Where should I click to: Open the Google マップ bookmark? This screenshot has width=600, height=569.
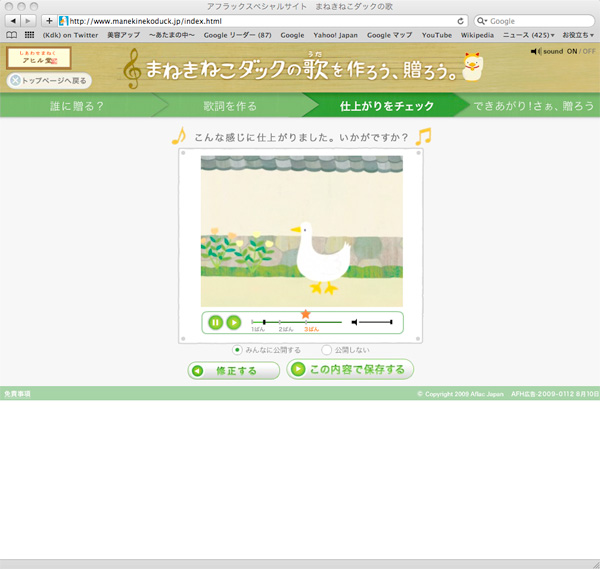(389, 35)
